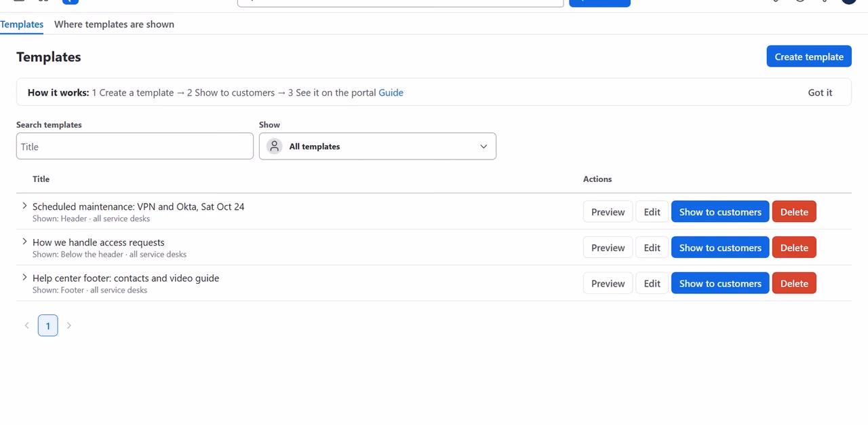868x425 pixels.
Task: Click 'Shown: Below the header · all service desks'
Action: click(x=109, y=255)
